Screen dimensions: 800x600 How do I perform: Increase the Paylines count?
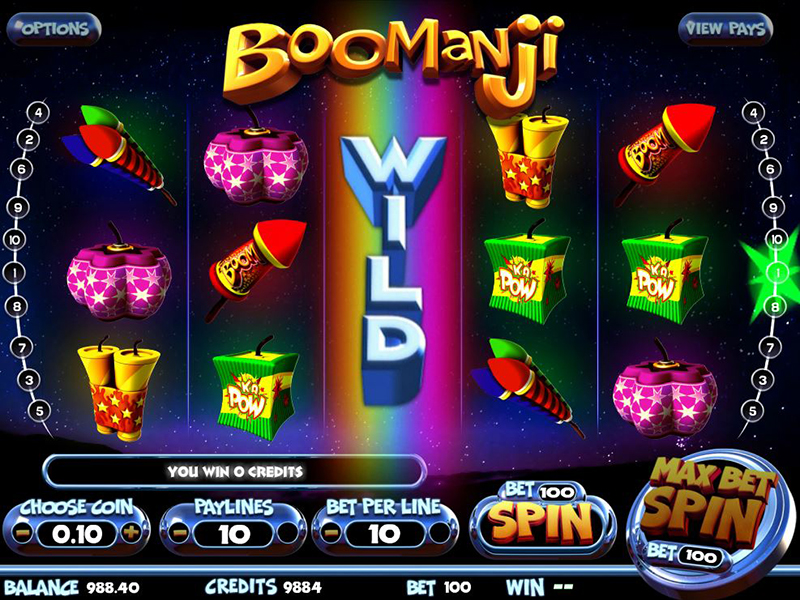coord(287,534)
